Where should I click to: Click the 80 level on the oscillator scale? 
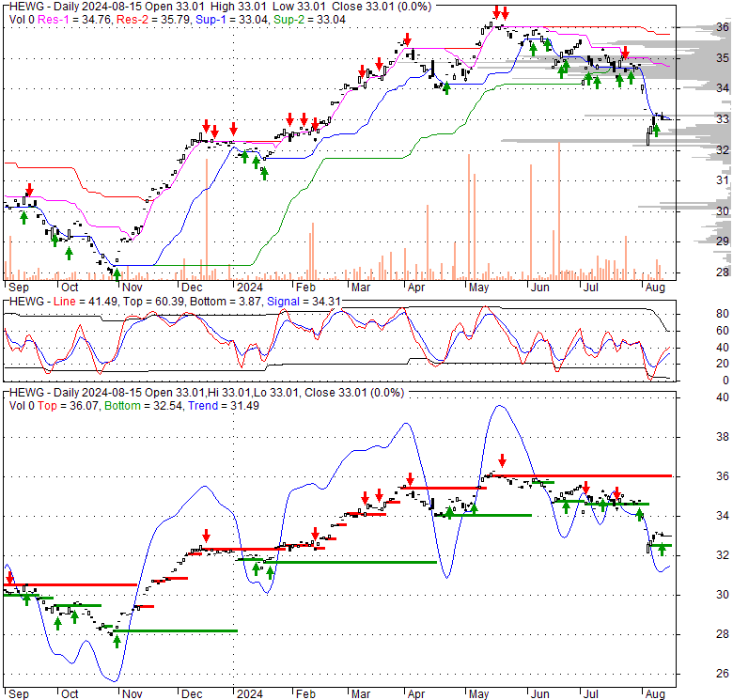(697, 313)
